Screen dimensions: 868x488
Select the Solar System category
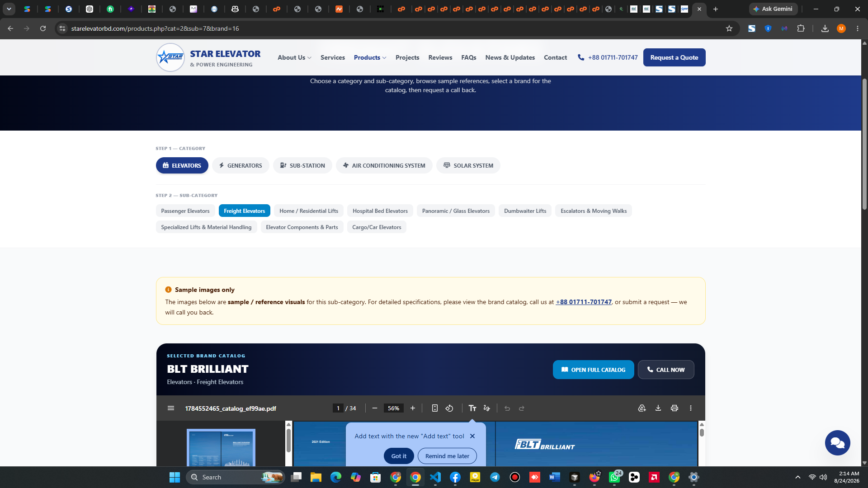468,165
